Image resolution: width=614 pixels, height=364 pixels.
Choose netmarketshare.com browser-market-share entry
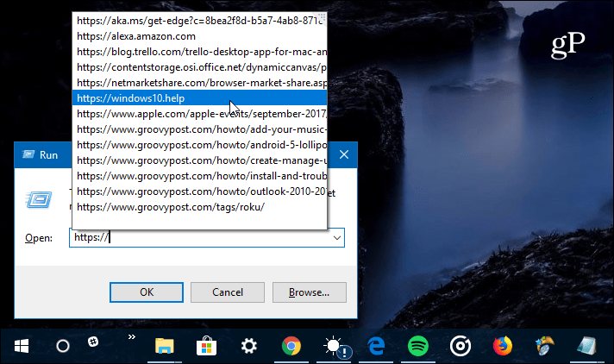click(x=199, y=83)
